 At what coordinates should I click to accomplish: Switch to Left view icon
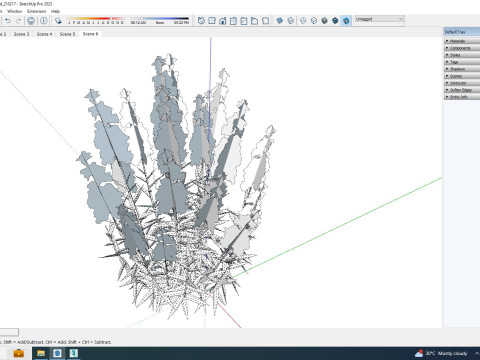coord(254,21)
